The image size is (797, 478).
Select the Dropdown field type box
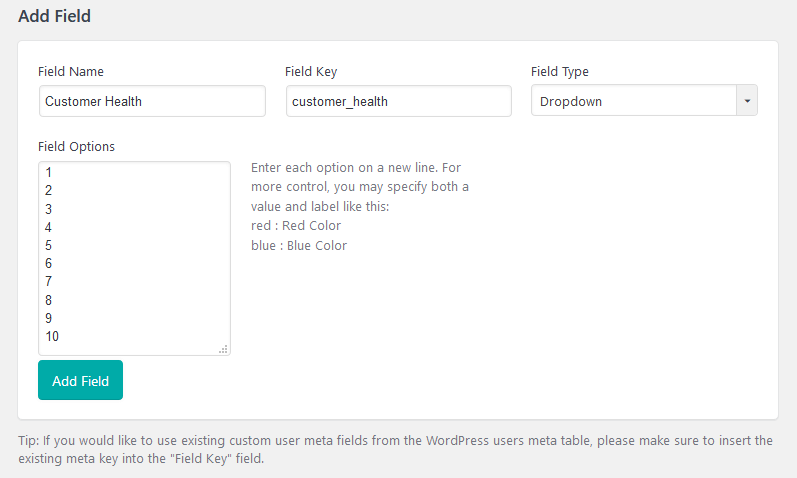click(x=644, y=101)
